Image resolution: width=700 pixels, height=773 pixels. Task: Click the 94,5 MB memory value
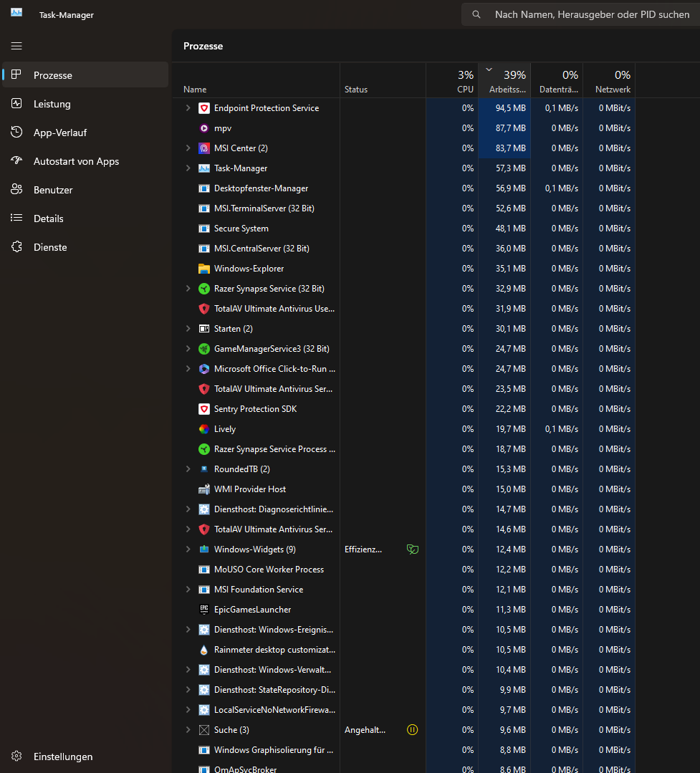511,108
